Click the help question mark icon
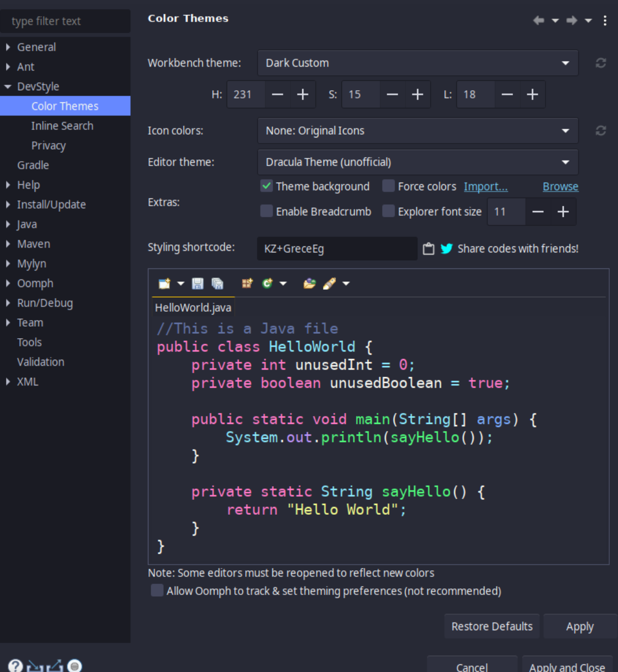Viewport: 618px width, 672px height. click(x=15, y=665)
